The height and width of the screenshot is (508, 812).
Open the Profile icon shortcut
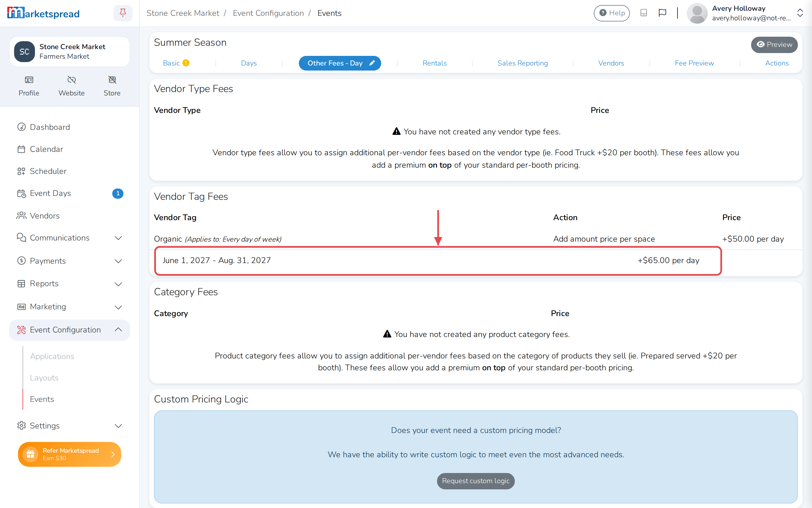point(29,86)
